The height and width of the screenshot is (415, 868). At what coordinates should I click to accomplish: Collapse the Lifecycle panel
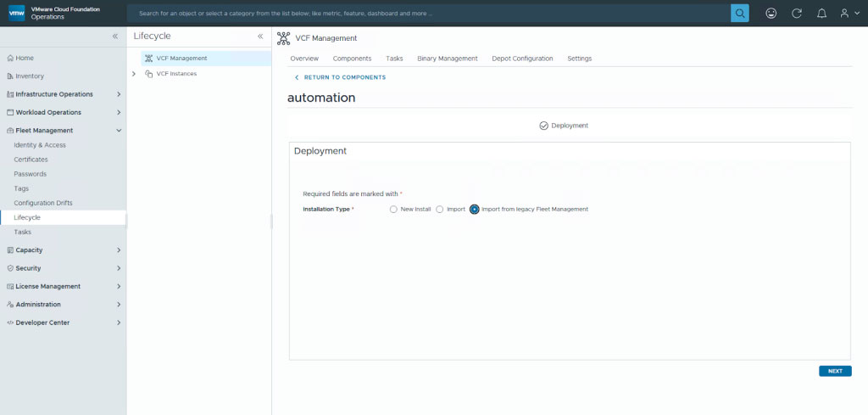[x=261, y=36]
